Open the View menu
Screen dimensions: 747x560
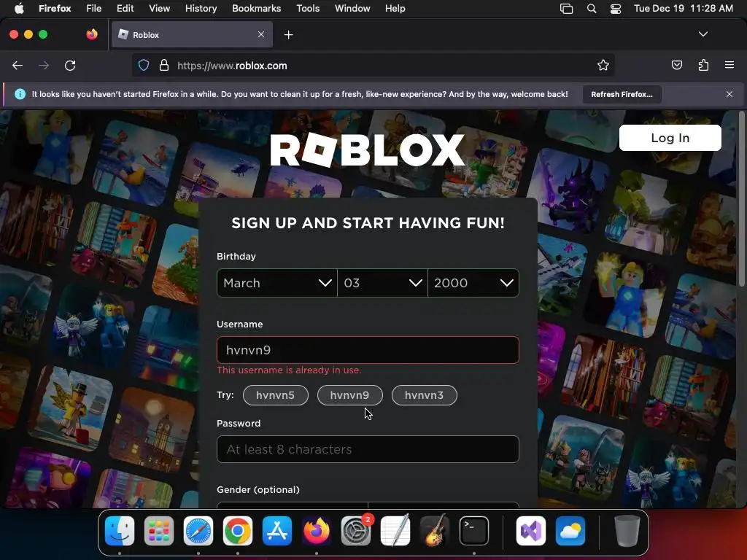159,8
